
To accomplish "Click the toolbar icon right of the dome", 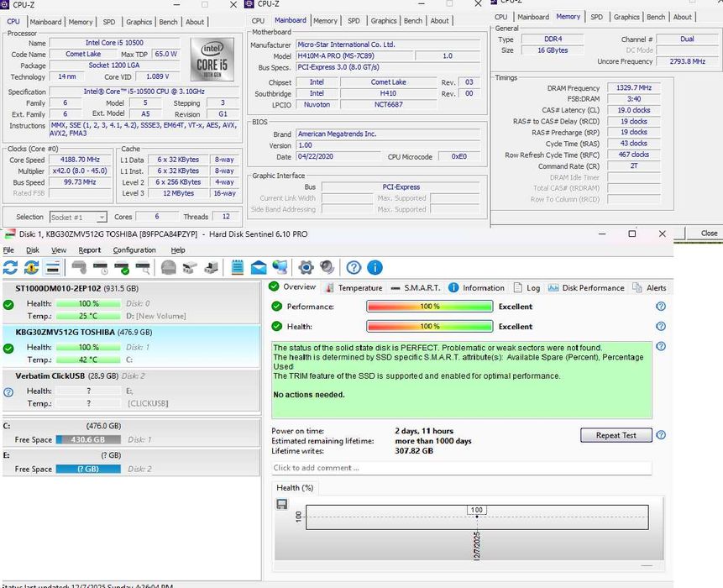I will 190,267.
